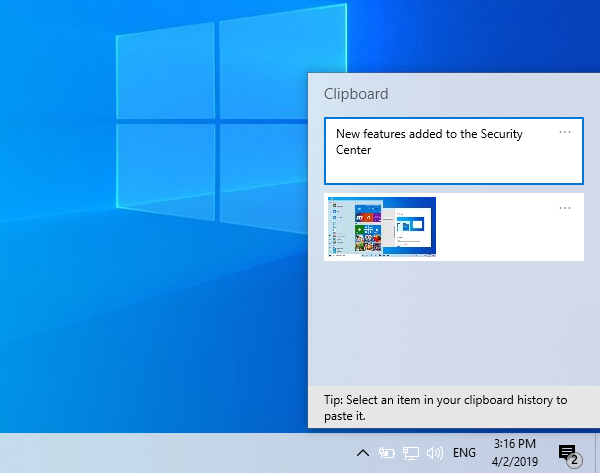Open the clock showing 3:16 PM
This screenshot has width=600, height=473.
click(x=515, y=453)
